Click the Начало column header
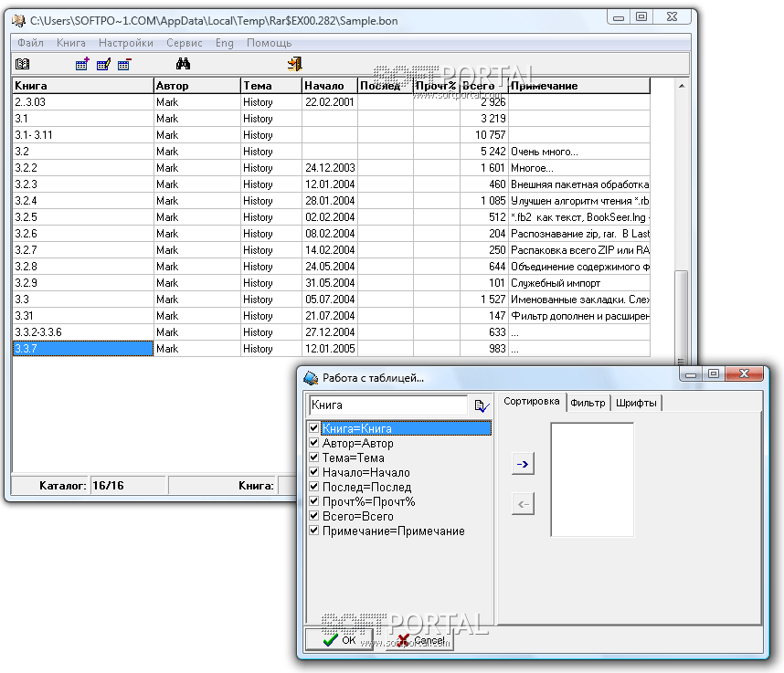 tap(330, 86)
